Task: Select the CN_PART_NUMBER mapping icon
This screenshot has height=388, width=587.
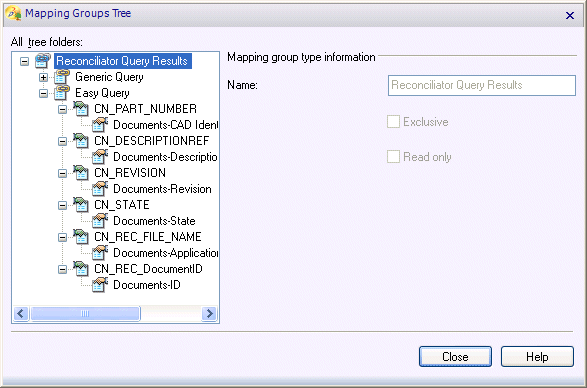Action: 81,109
